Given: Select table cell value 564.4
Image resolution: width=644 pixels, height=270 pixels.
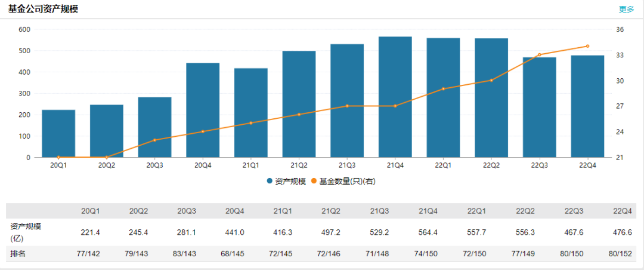Looking at the screenshot, I should [428, 232].
